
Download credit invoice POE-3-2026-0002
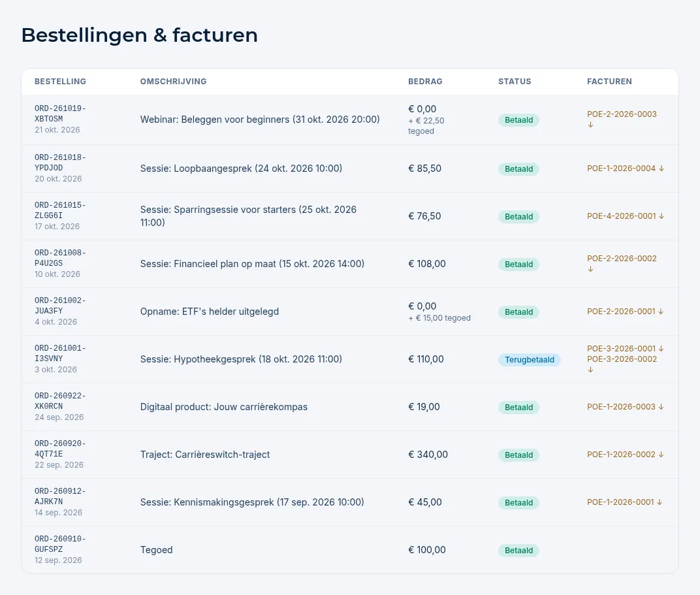tap(622, 364)
